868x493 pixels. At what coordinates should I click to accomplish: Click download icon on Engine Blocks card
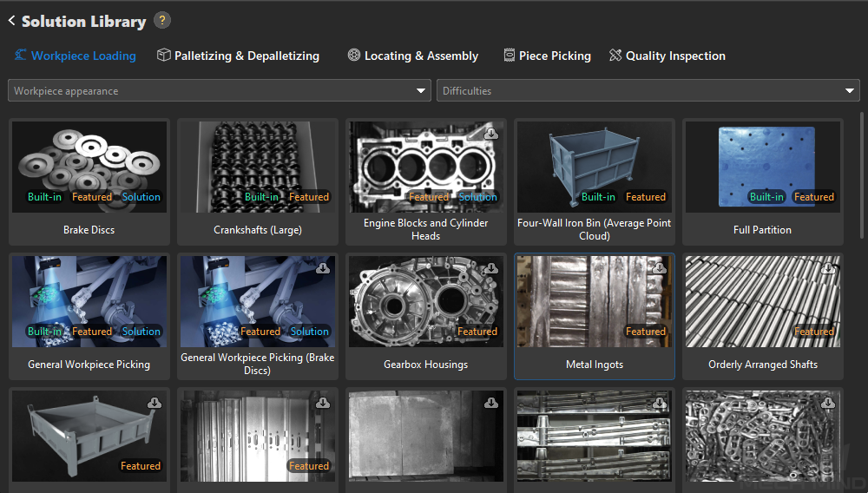point(491,134)
